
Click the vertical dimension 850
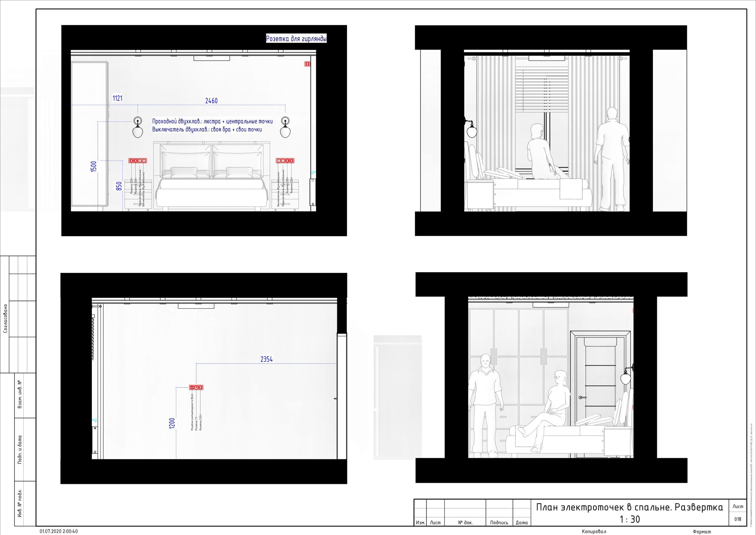119,186
